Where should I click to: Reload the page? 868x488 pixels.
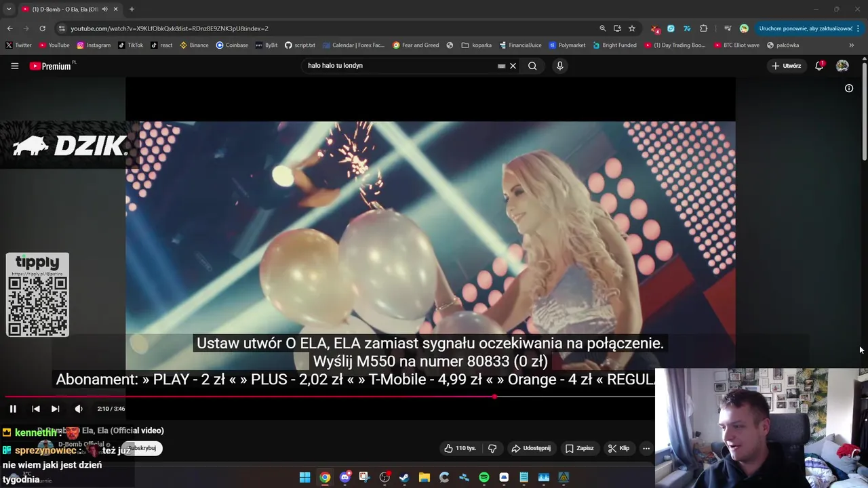[42, 28]
